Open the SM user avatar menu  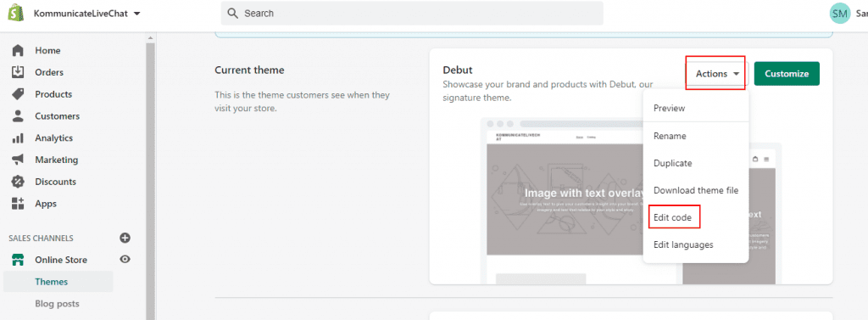[840, 14]
